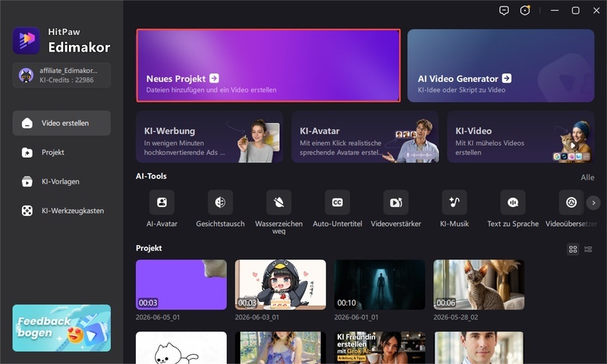Launch the Auto-Untertitel CC tool

337,202
